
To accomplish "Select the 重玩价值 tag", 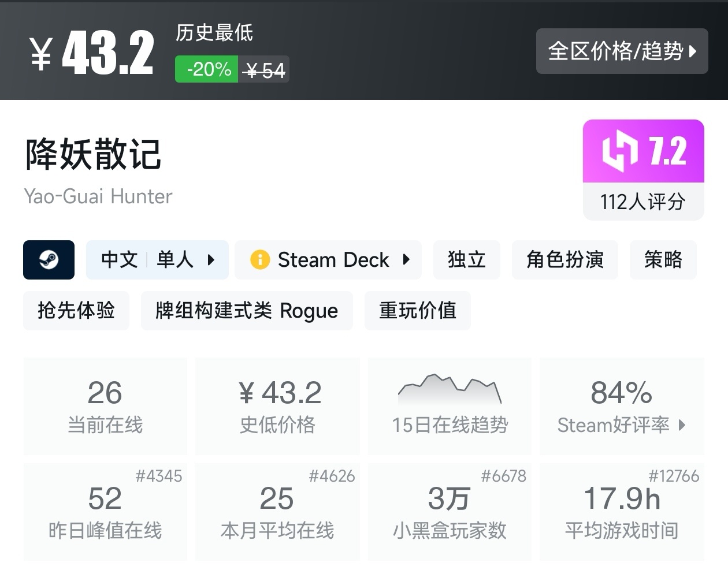I will pos(417,311).
